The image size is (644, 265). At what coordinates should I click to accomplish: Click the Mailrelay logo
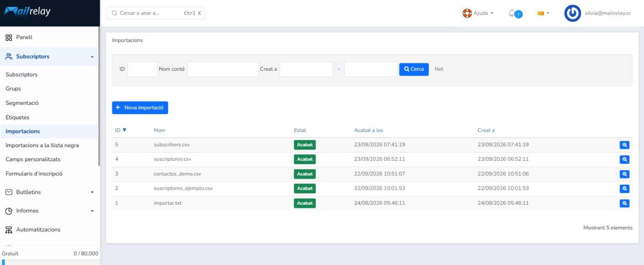27,12
